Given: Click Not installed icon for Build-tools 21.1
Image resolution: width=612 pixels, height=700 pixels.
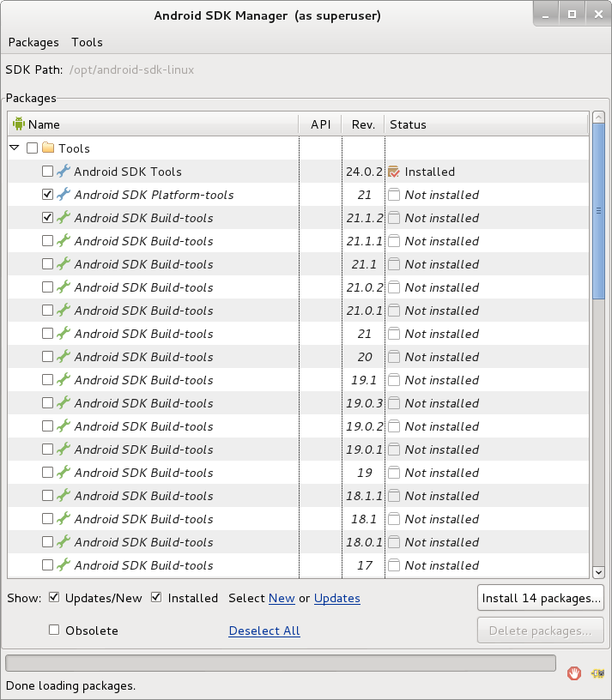Looking at the screenshot, I should click(394, 264).
